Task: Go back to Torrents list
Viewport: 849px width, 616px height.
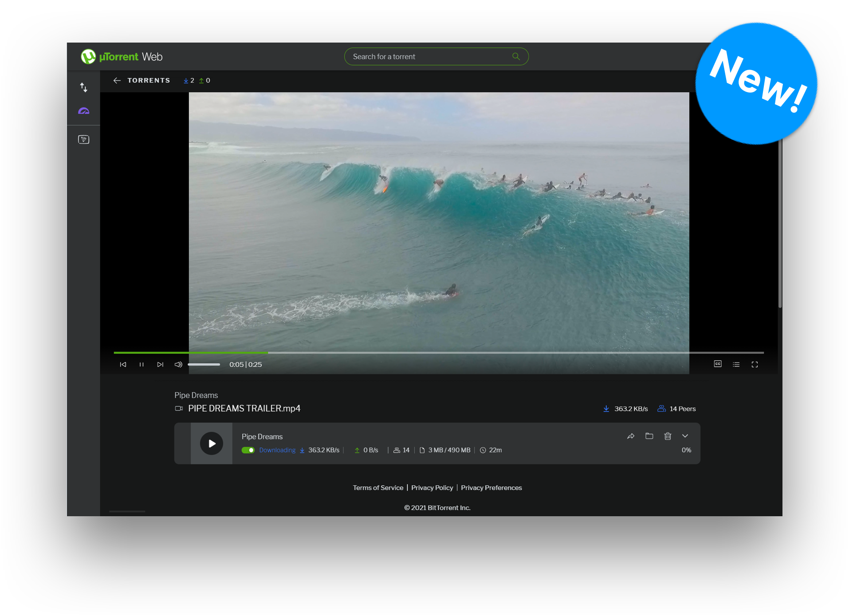Action: coord(117,80)
